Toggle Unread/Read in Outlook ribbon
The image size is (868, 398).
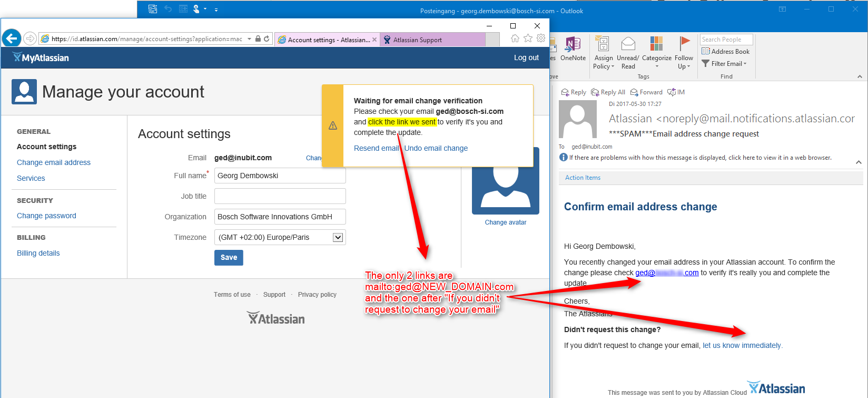[628, 53]
